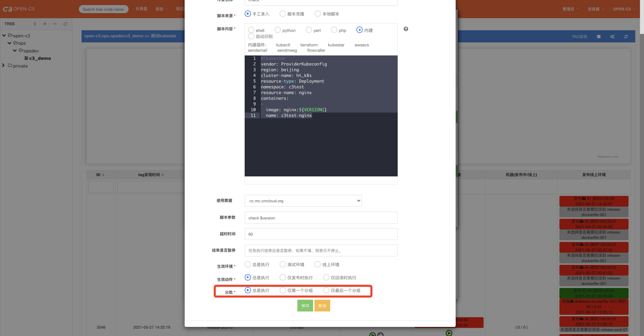Click the gears settings icon in blue bar

pos(612,37)
